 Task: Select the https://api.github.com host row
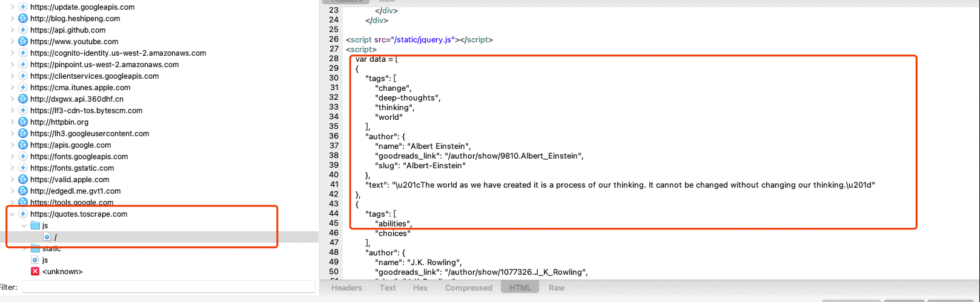pyautogui.click(x=159, y=30)
